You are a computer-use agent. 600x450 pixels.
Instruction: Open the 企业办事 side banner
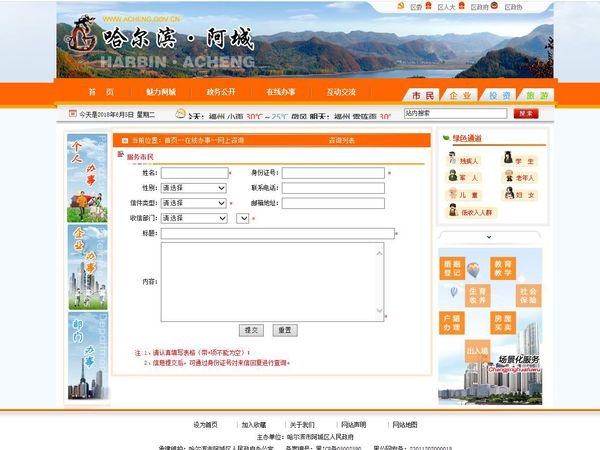coord(88,267)
